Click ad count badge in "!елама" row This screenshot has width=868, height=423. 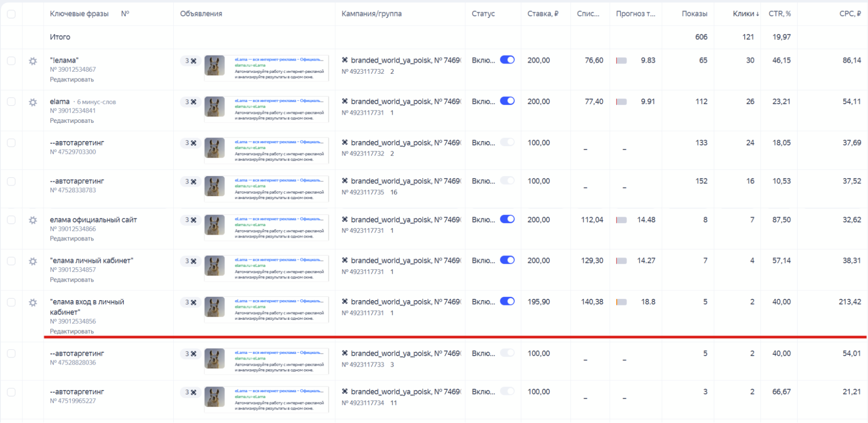(190, 61)
